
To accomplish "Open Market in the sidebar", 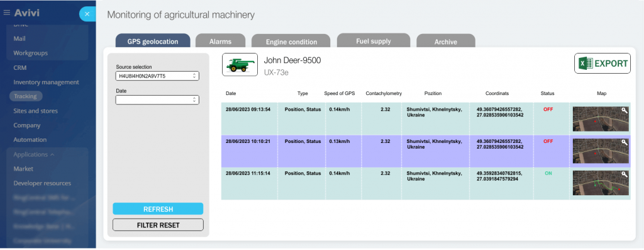I will 23,169.
